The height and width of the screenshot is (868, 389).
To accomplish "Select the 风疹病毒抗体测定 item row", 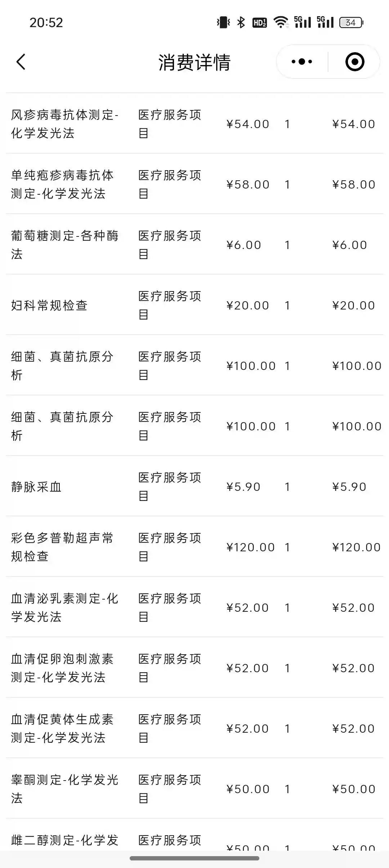I will click(x=65, y=124).
